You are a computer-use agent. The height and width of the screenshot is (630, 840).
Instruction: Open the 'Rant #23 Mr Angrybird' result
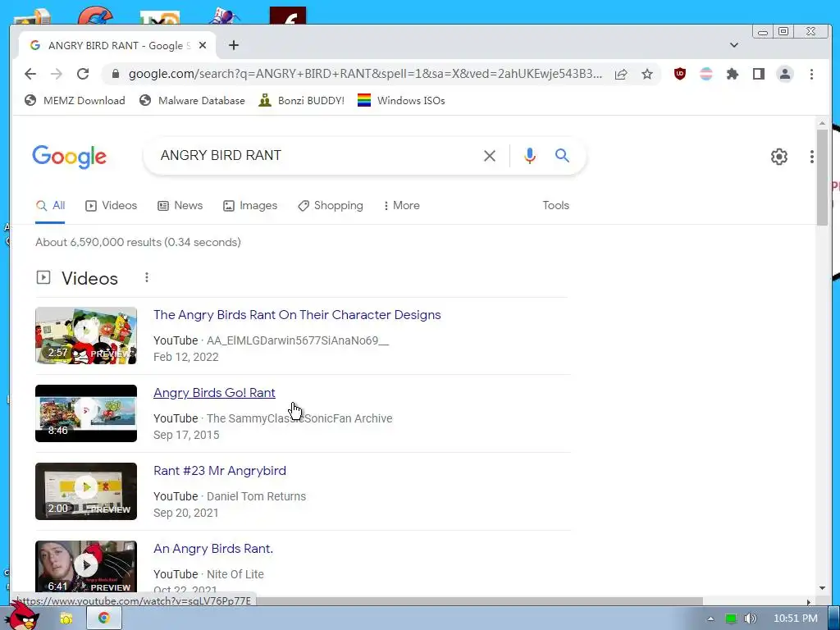point(220,471)
